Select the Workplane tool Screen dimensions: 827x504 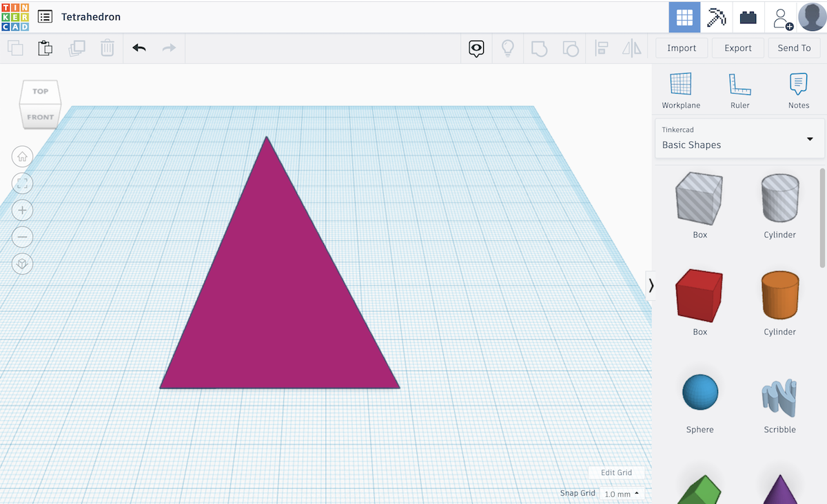[x=681, y=90]
